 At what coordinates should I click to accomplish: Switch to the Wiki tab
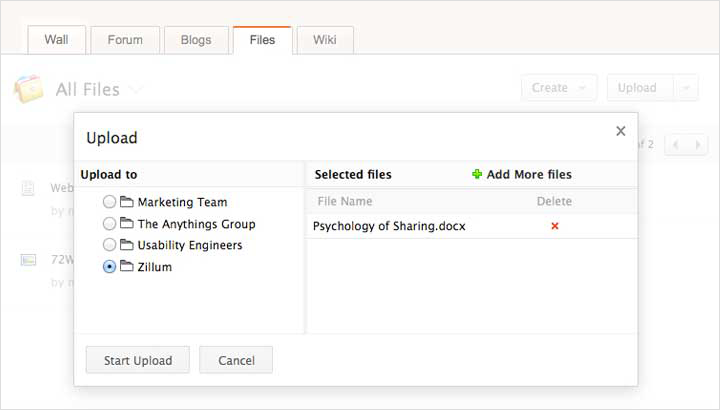324,40
